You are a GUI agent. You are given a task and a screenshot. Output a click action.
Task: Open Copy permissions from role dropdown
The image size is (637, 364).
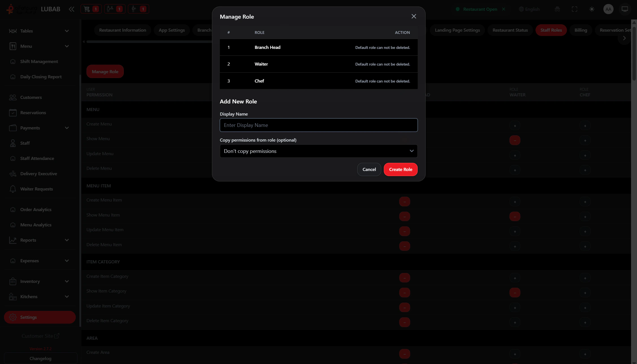click(318, 151)
